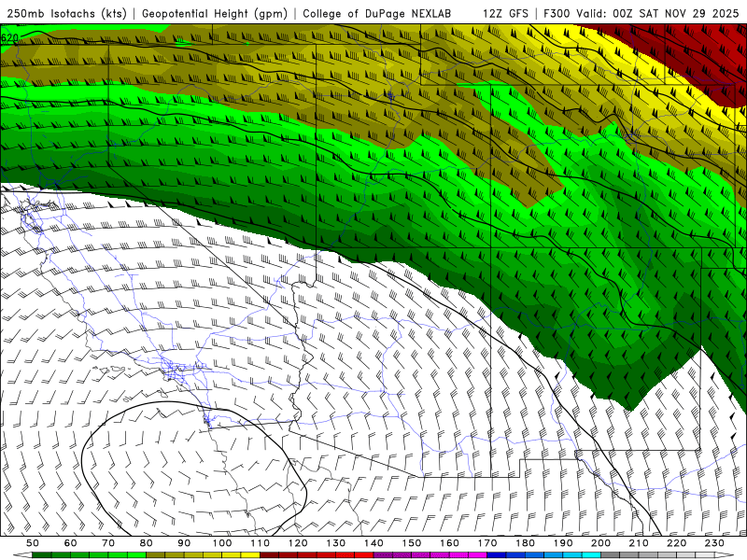
Task: Click the legend value 150
Action: pos(412,543)
